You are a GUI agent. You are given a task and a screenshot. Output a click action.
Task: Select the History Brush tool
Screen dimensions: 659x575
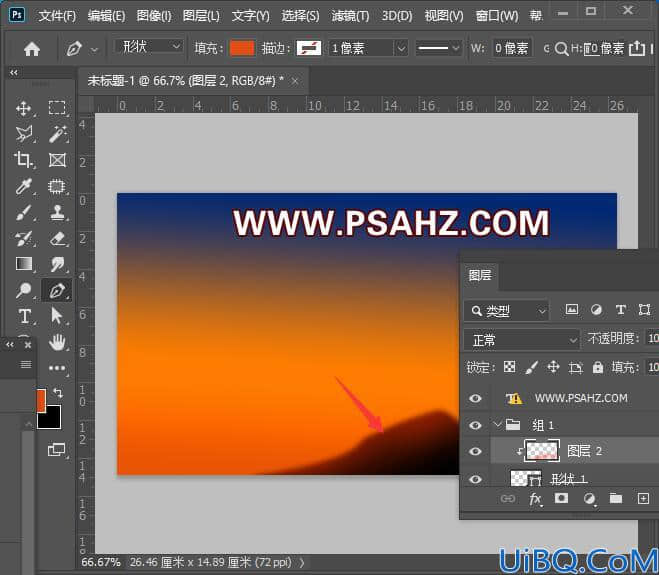click(x=24, y=239)
